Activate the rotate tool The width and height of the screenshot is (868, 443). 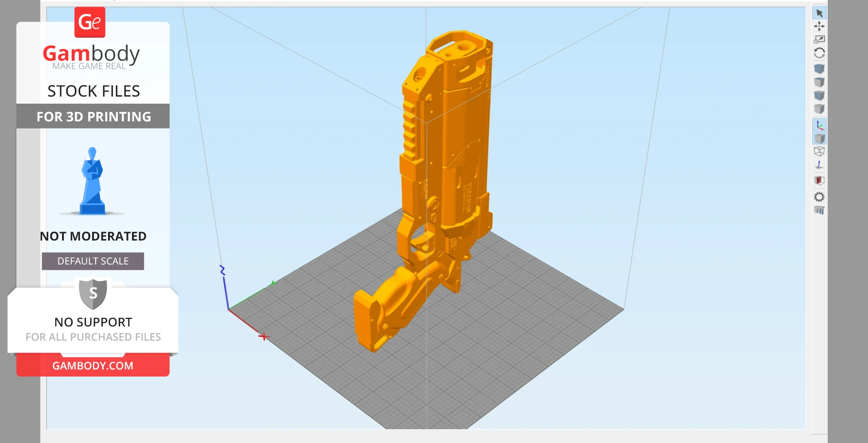(820, 52)
